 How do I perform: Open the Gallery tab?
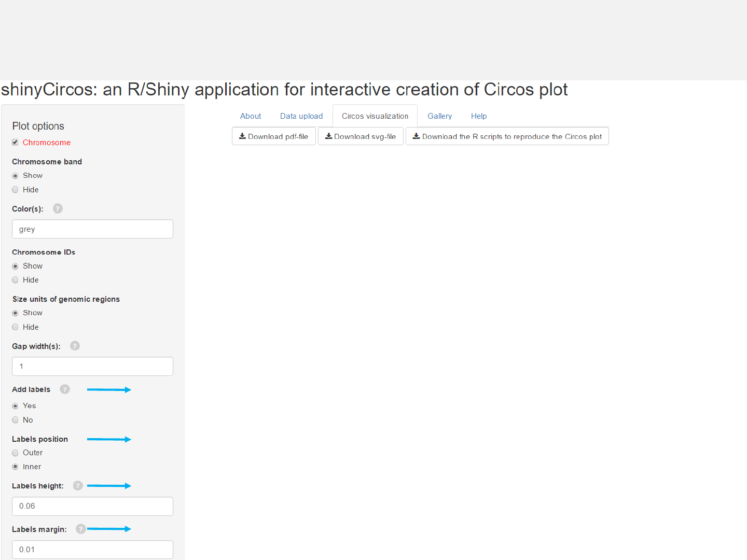(440, 116)
